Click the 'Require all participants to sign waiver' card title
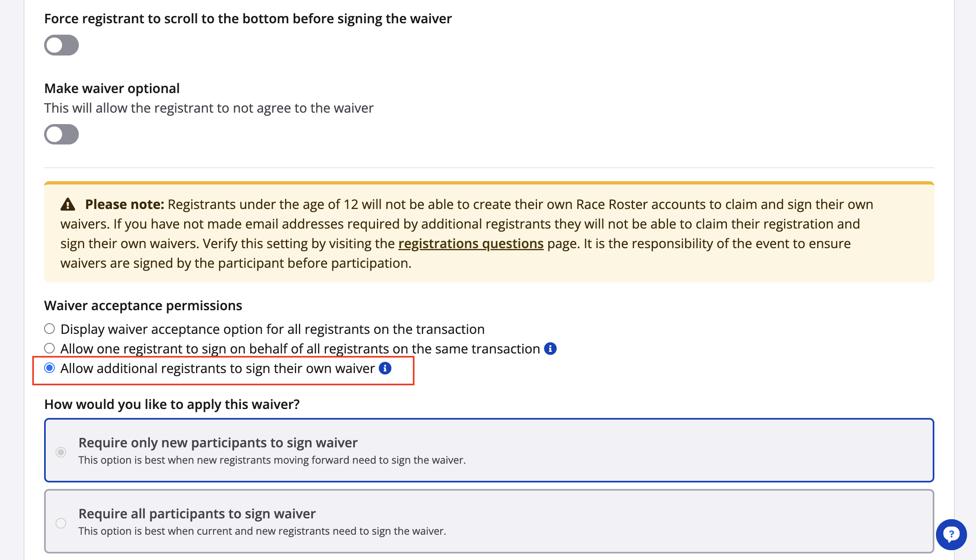The width and height of the screenshot is (976, 560). coord(197,513)
